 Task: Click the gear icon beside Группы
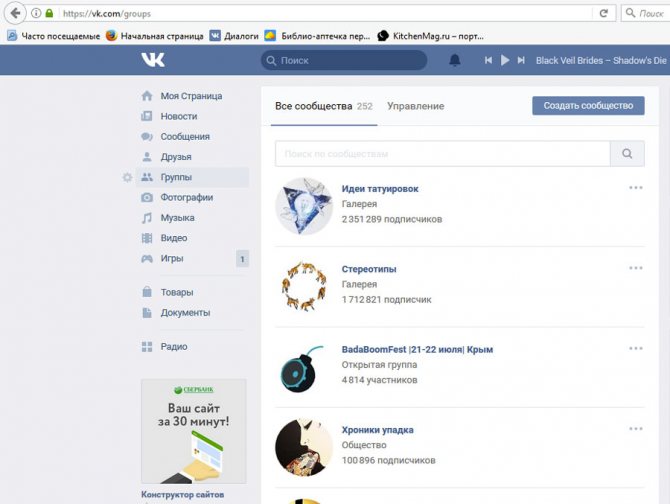coord(127,178)
